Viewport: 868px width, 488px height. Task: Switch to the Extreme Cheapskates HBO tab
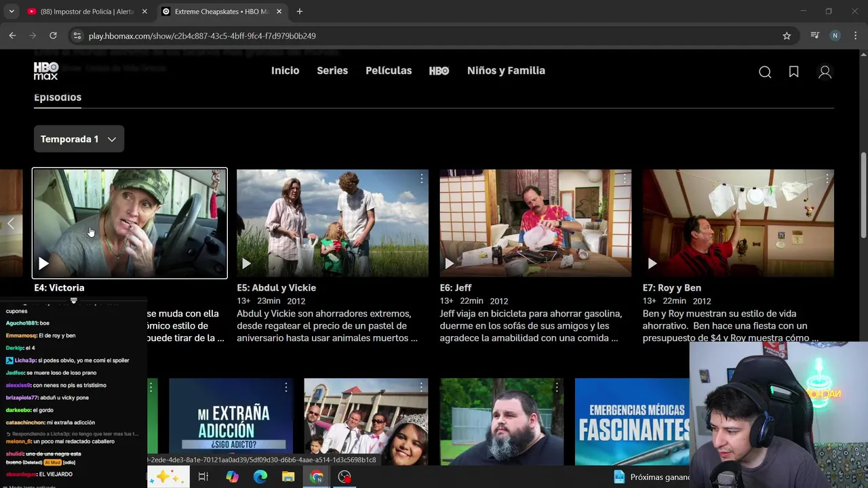pyautogui.click(x=222, y=12)
